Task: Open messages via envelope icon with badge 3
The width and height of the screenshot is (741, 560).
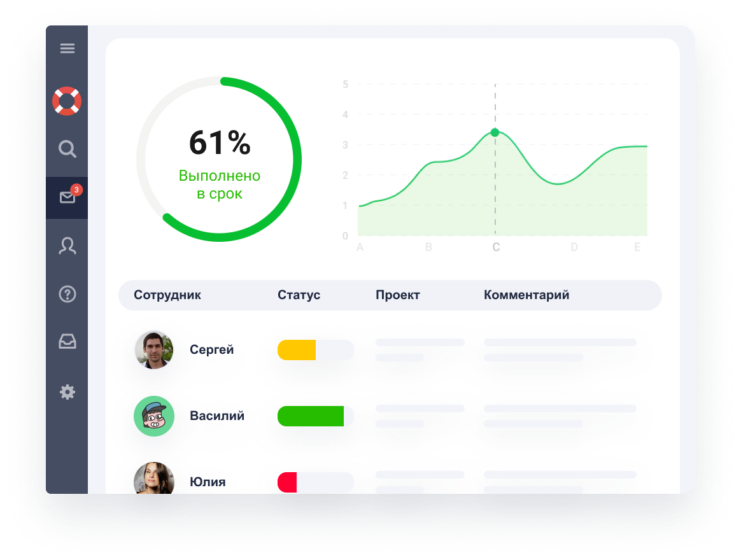Action: (x=67, y=197)
